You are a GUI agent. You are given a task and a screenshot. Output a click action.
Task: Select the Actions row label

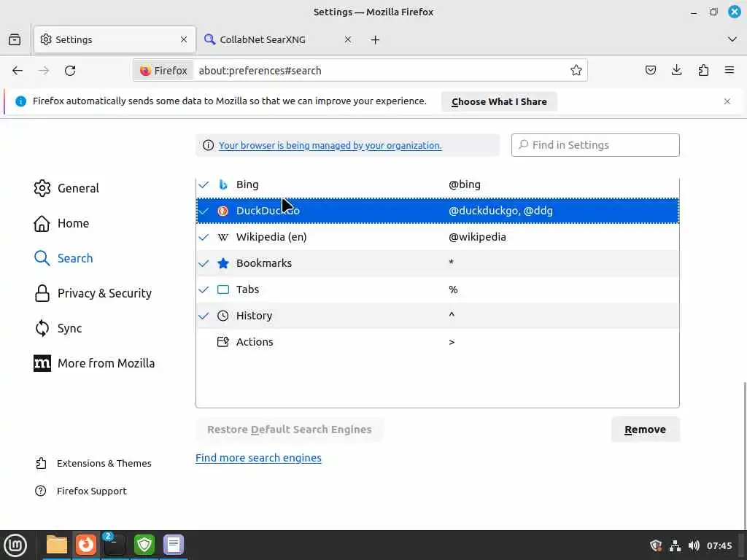coord(255,342)
